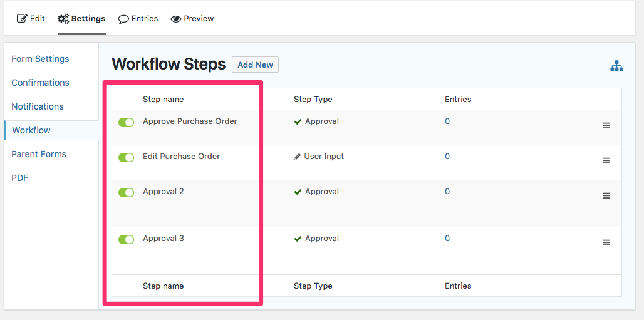Screen dimensions: 644x320
Task: Click the hamburger handle on Edit Purchase Order row
Action: pos(606,160)
